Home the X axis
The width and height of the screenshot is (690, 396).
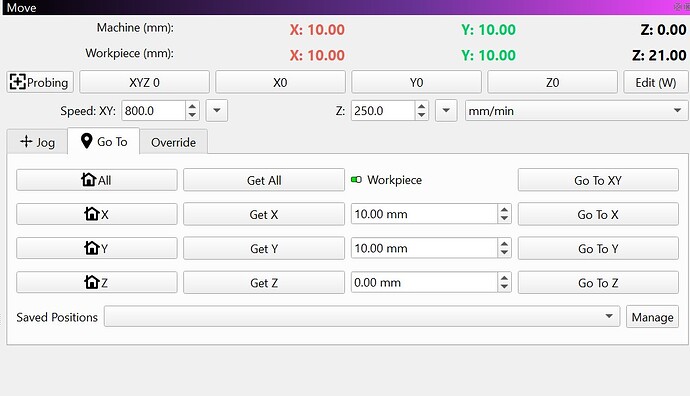pyautogui.click(x=97, y=214)
